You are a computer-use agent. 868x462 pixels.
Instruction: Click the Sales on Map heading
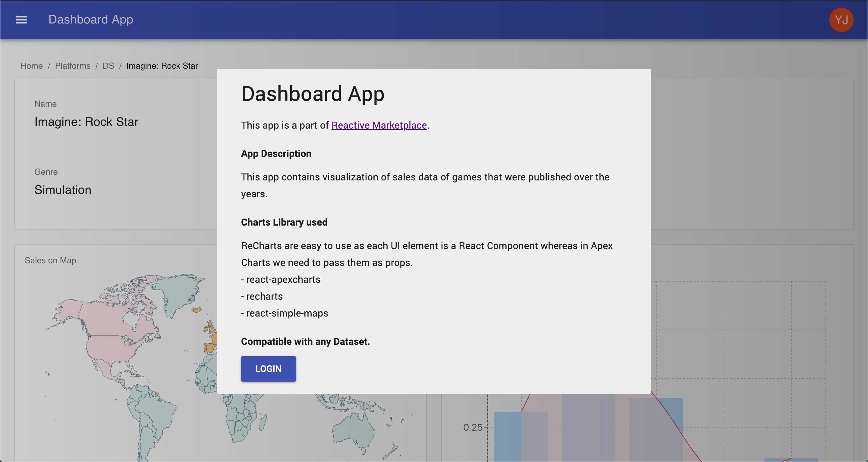[x=51, y=260]
